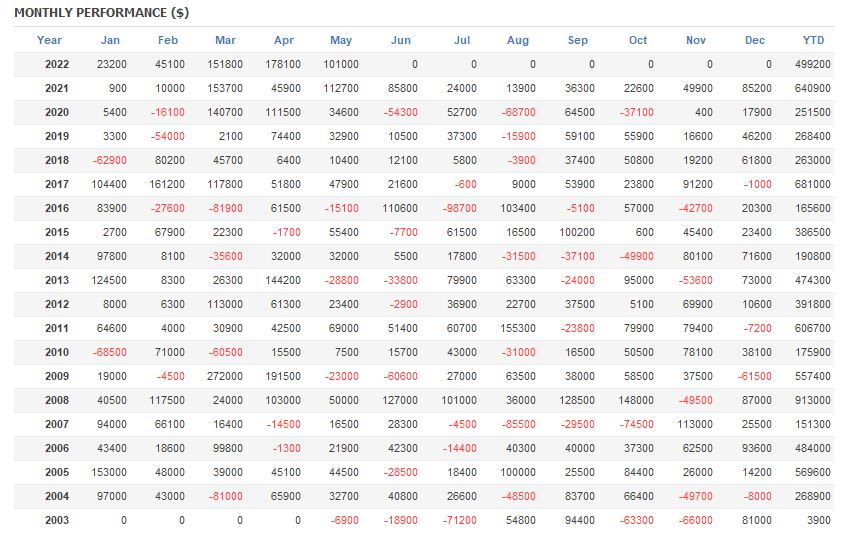This screenshot has height=537, width=846.
Task: Select the 2022 year row label
Action: click(x=57, y=64)
